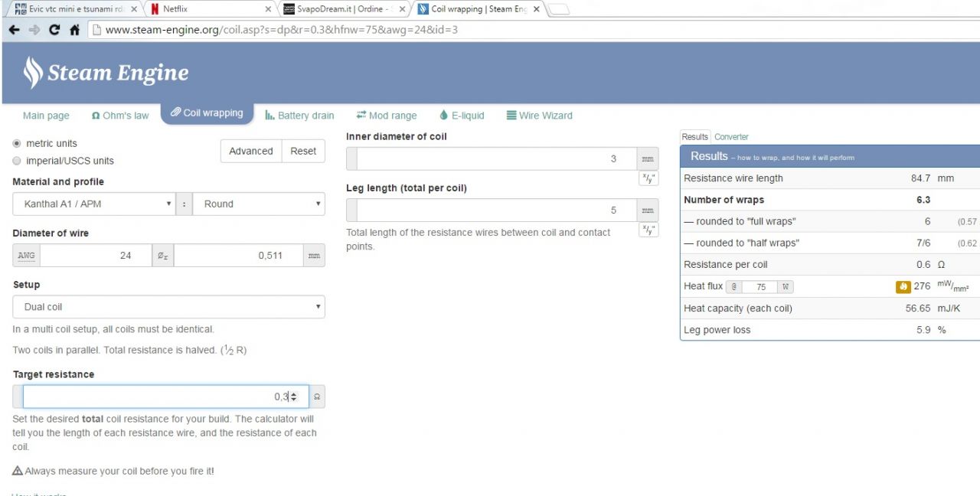Toggle x/y fraction button for leg length
Image resolution: width=980 pixels, height=496 pixels.
[x=648, y=230]
